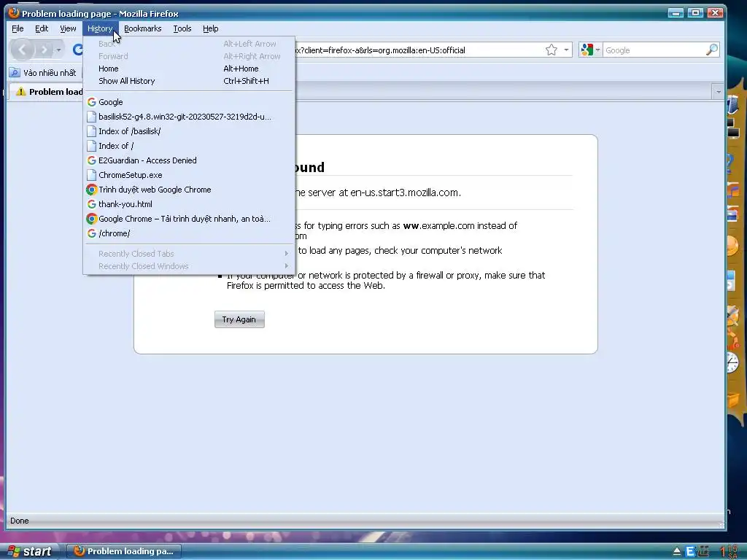Open the 'Index of /' history entry

pyautogui.click(x=189, y=146)
